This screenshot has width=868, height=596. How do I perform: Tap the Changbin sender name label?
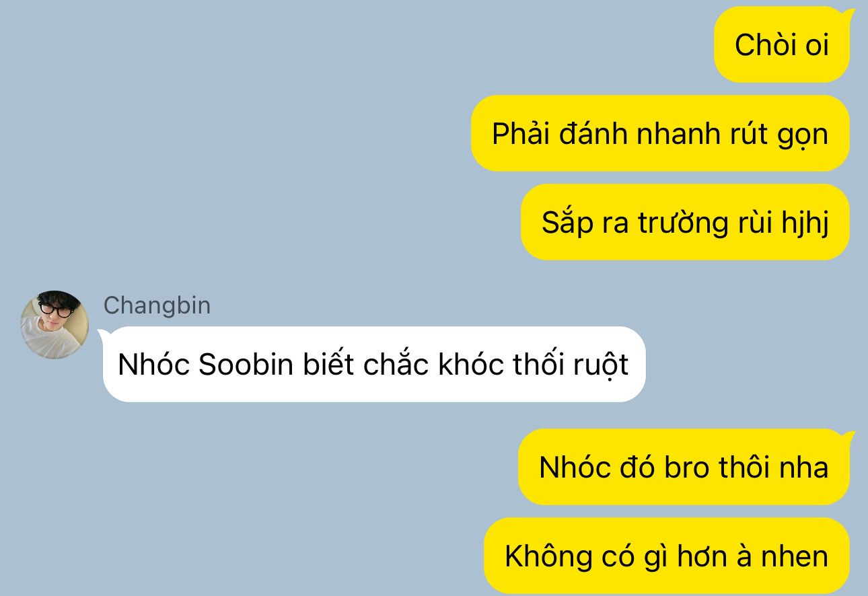(157, 305)
